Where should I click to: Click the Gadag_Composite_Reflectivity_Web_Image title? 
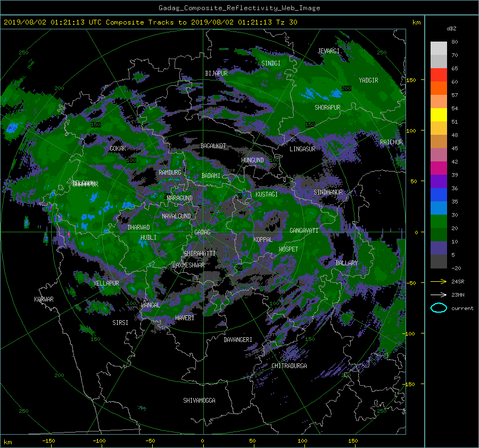click(x=239, y=8)
